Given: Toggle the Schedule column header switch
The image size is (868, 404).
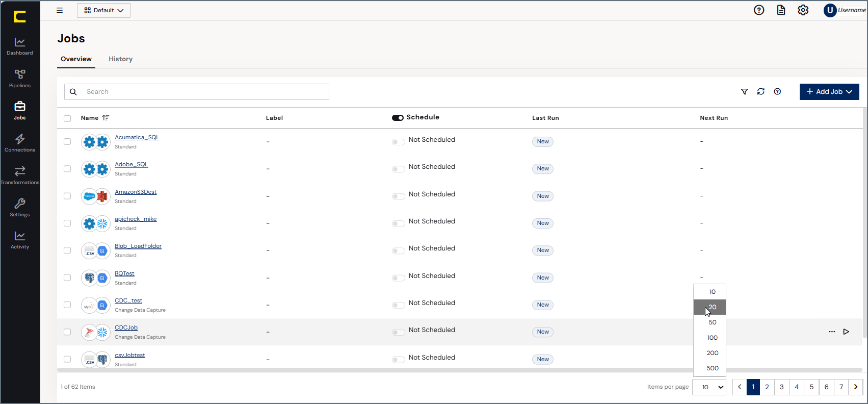Looking at the screenshot, I should (x=398, y=118).
